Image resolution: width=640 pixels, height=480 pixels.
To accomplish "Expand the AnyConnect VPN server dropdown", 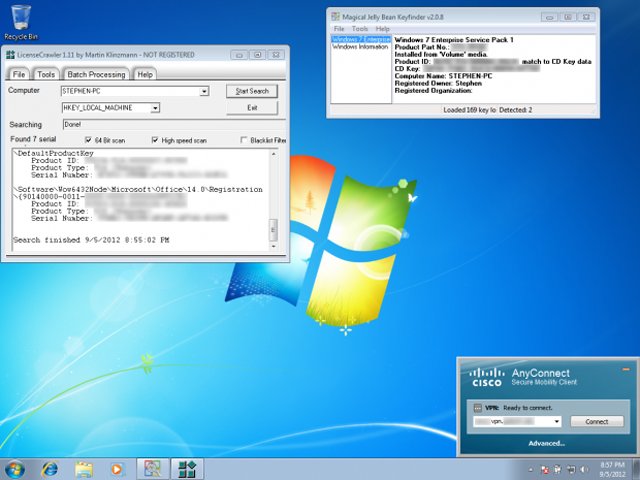I will point(557,422).
